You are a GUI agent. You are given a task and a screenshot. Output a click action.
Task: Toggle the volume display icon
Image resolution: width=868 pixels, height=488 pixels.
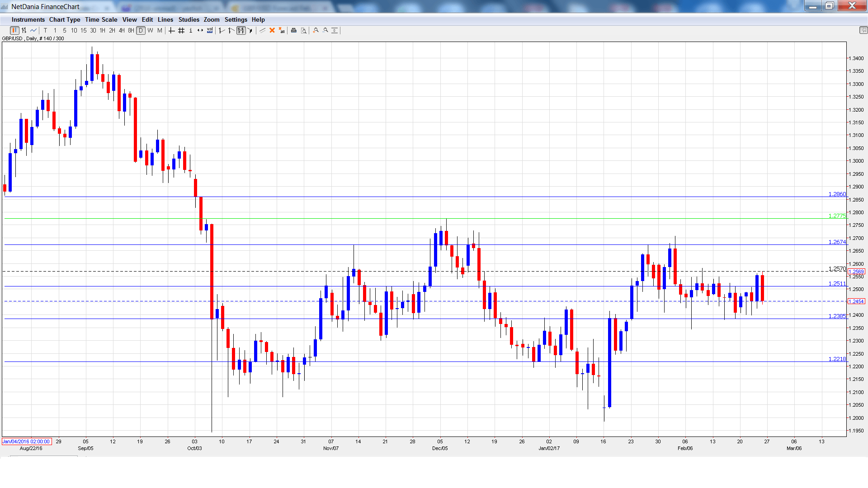pyautogui.click(x=210, y=31)
